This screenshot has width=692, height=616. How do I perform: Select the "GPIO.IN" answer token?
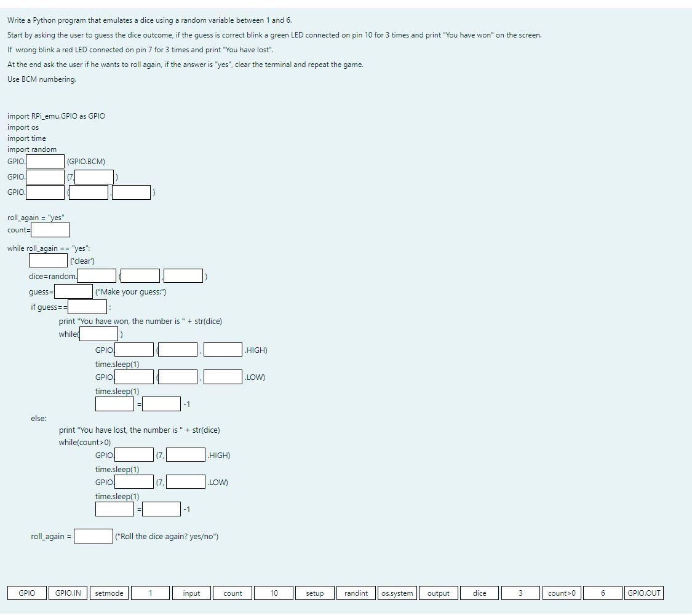click(68, 593)
